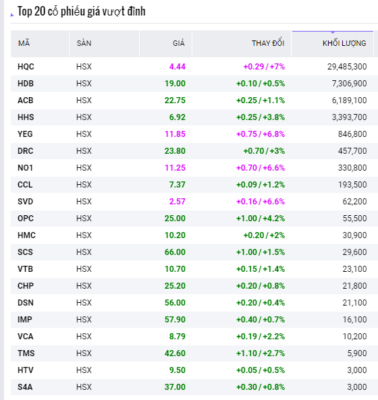The height and width of the screenshot is (400, 378).
Task: Select OPC price 25.00
Action: coord(175,218)
